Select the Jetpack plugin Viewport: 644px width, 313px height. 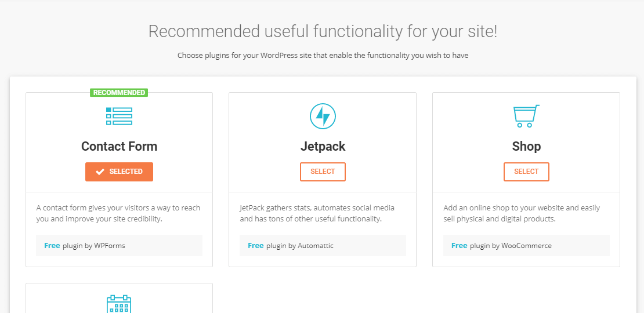pos(323,172)
